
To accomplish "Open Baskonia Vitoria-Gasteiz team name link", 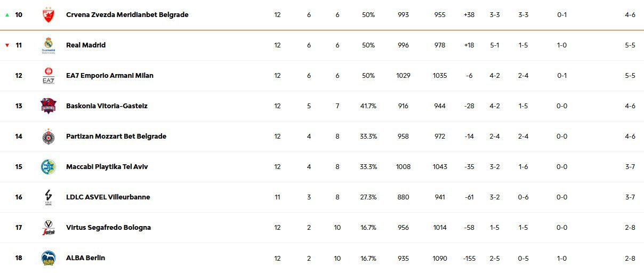I will click(107, 106).
